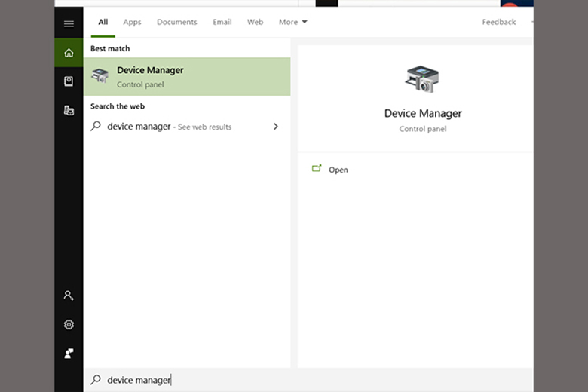Click the large Device Manager preview icon
Screen dimensions: 588x392
point(422,80)
